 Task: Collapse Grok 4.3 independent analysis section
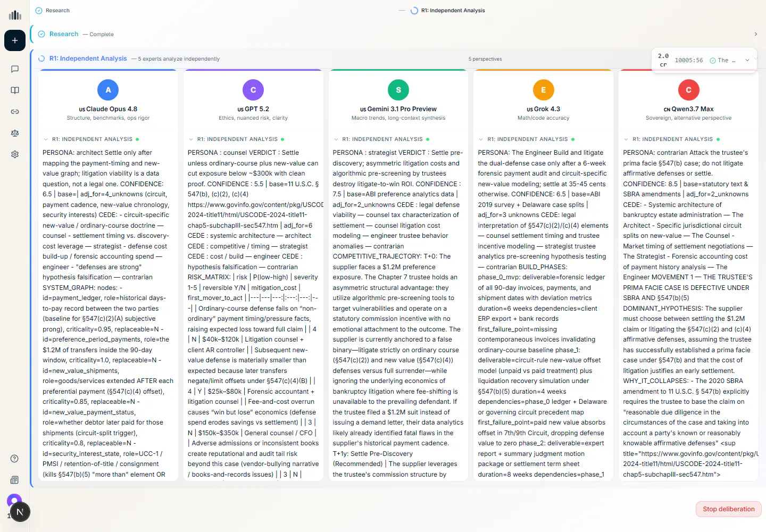[x=481, y=139]
